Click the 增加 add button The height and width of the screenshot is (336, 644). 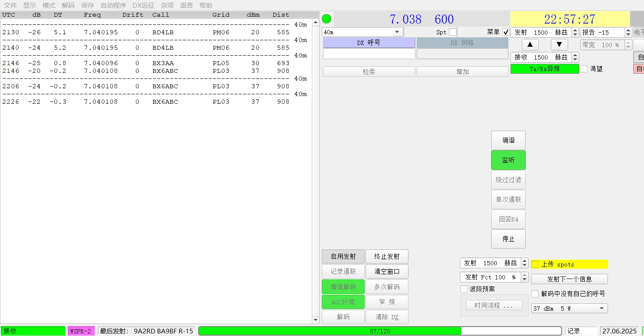click(x=463, y=72)
